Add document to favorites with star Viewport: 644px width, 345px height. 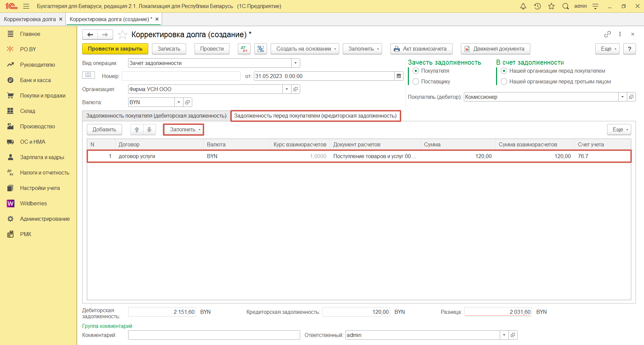point(122,34)
